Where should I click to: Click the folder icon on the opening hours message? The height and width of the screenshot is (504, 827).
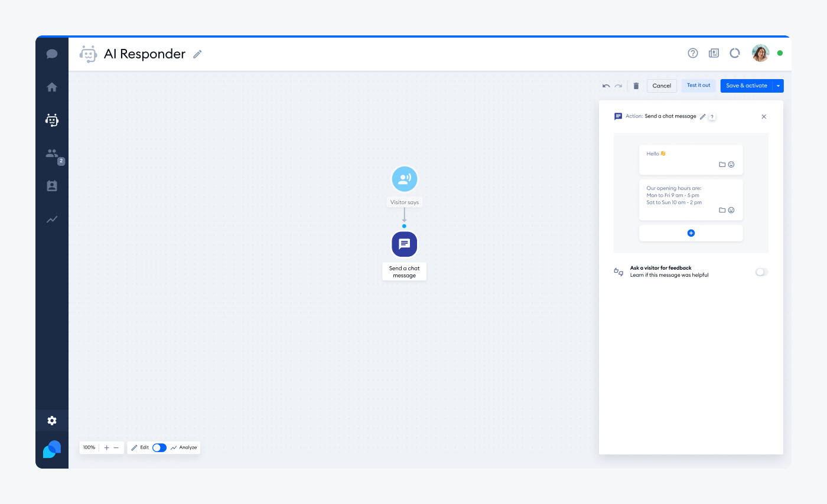tap(722, 210)
